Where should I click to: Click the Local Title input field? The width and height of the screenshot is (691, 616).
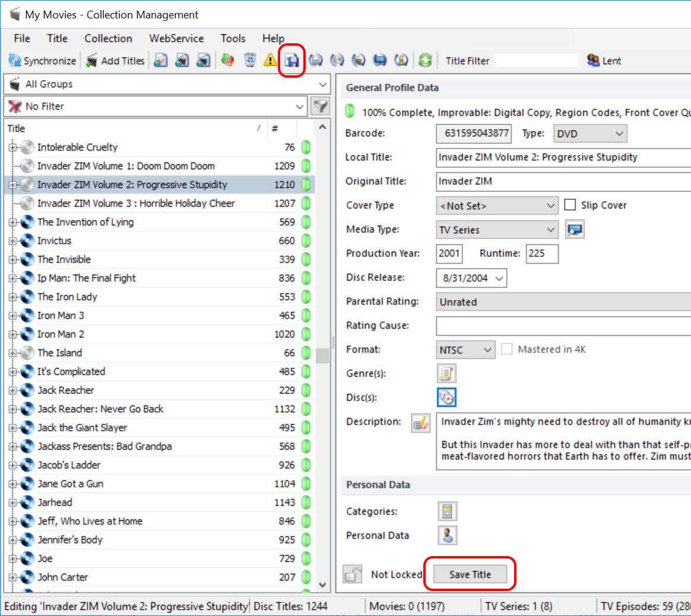point(563,157)
